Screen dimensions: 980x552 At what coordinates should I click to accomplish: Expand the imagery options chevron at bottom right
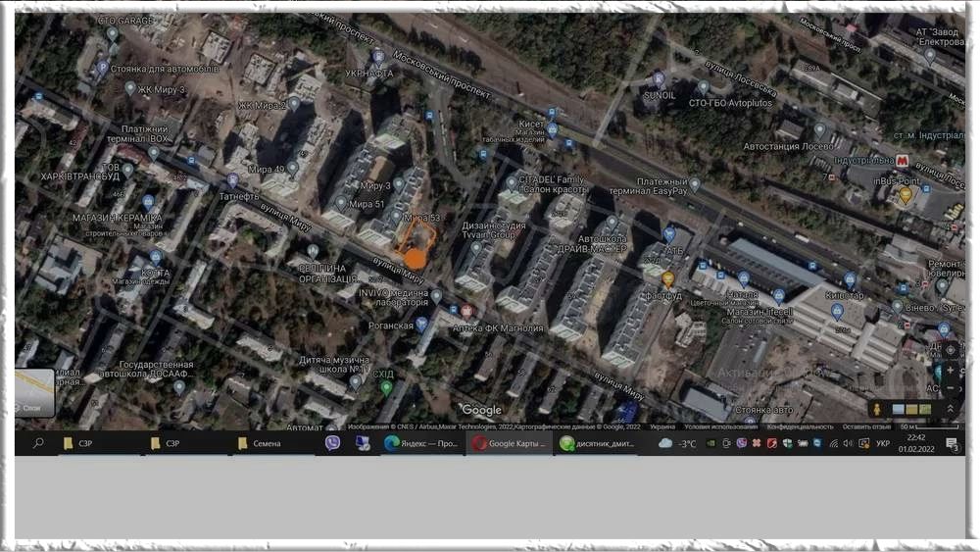pyautogui.click(x=950, y=408)
